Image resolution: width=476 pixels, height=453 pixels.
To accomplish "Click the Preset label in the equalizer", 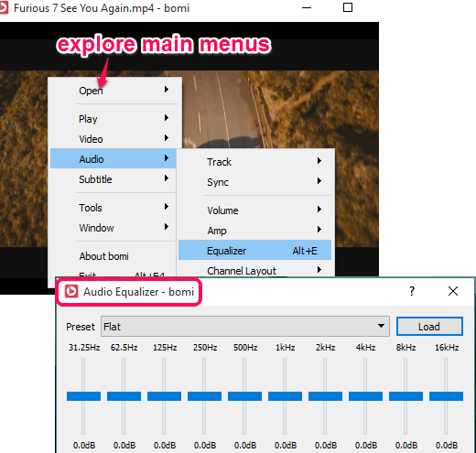I will [x=81, y=327].
